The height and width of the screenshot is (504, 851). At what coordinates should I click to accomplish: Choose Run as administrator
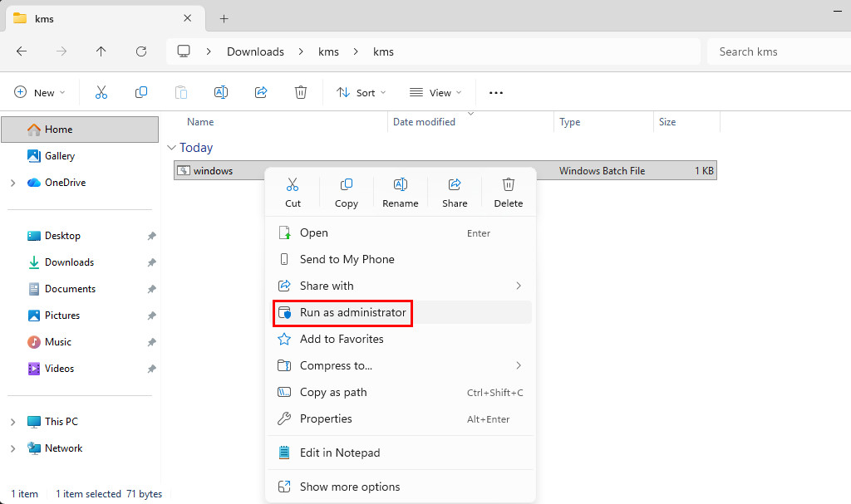pyautogui.click(x=352, y=313)
